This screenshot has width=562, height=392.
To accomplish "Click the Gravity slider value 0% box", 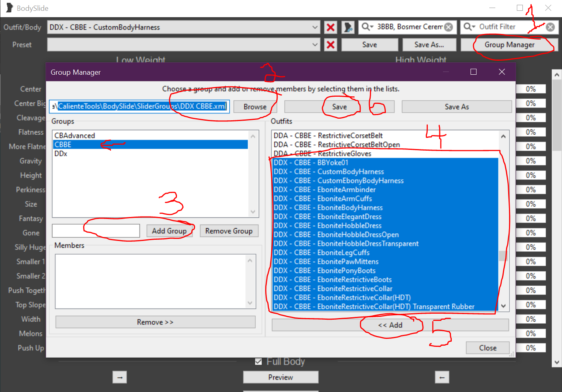I will point(530,161).
